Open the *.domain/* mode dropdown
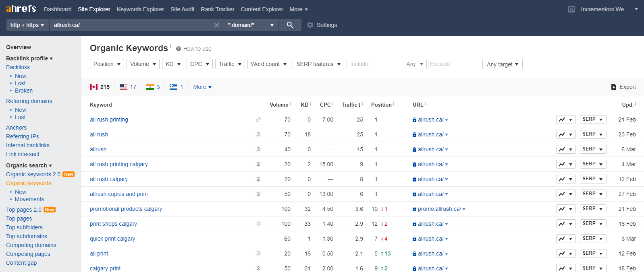The height and width of the screenshot is (272, 644). (x=251, y=25)
